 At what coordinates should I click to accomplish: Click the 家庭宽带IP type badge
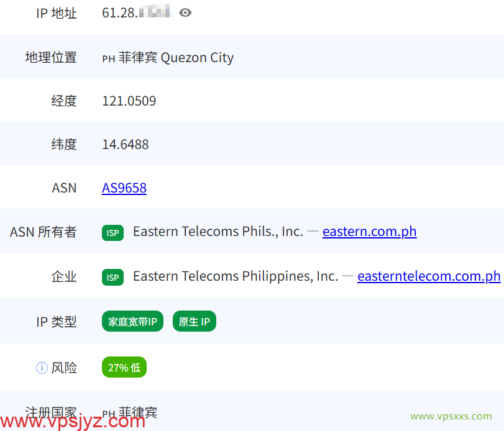[x=132, y=321]
